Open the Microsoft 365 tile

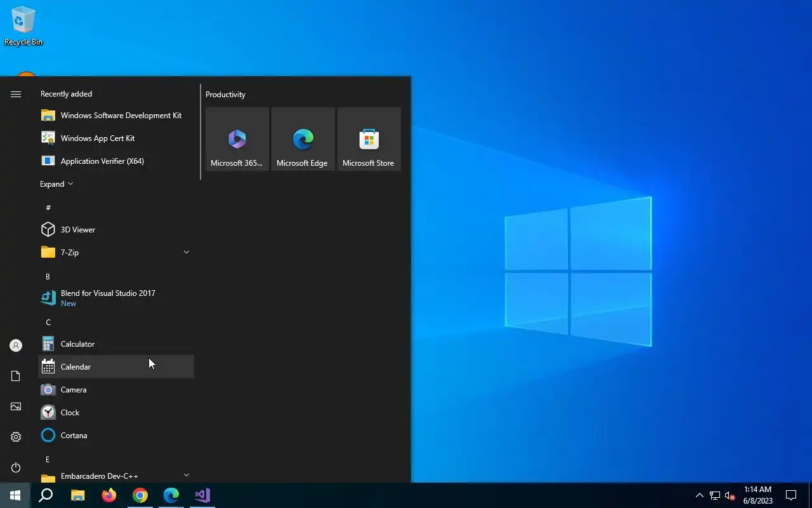tap(237, 139)
